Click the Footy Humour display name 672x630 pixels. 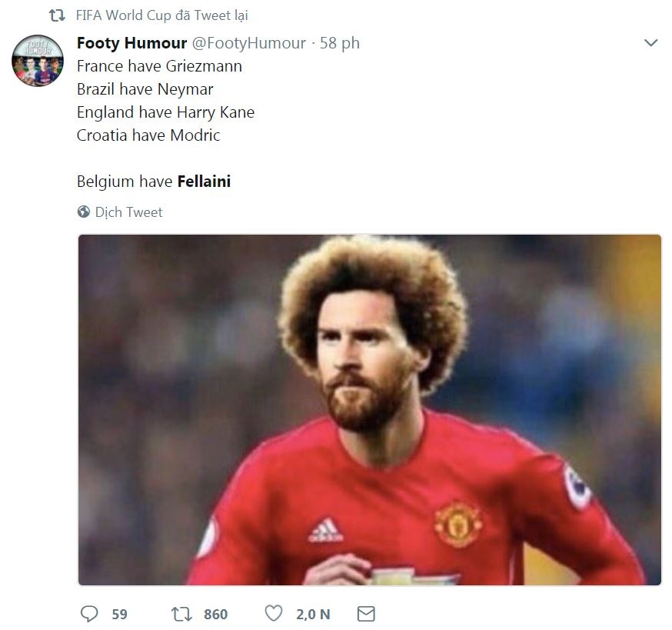[x=131, y=43]
